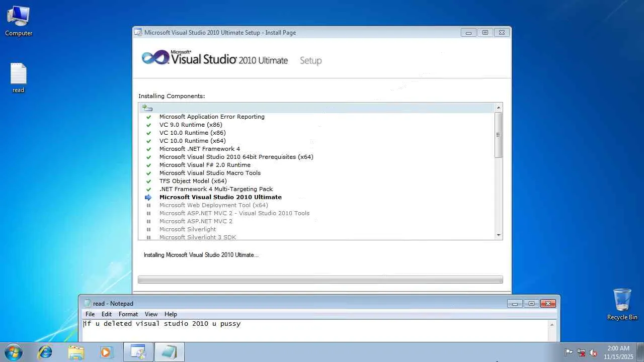
Task: Select the row 'VC 10.0 Runtime (x64)'
Action: (317, 141)
